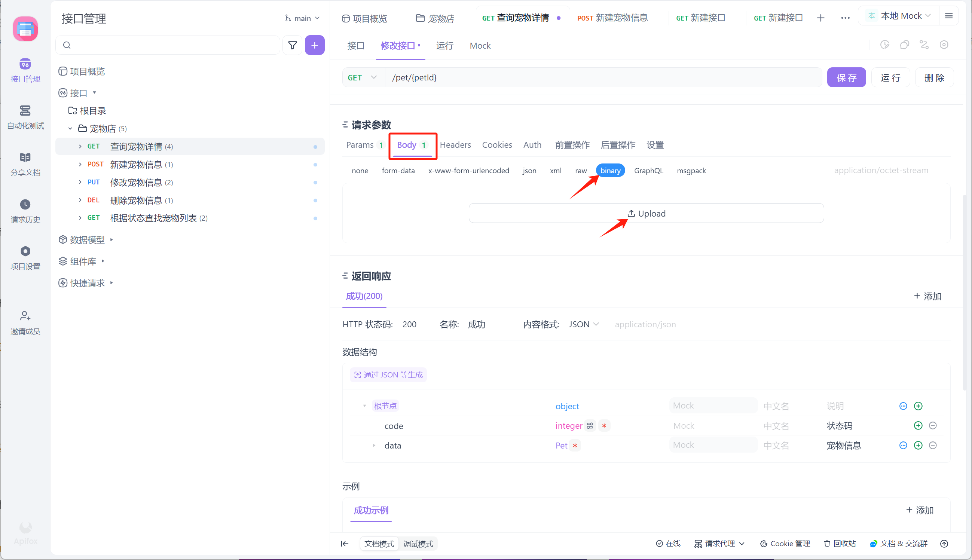Switch to the Headers tab
Screen dimensions: 972x560
click(x=455, y=145)
